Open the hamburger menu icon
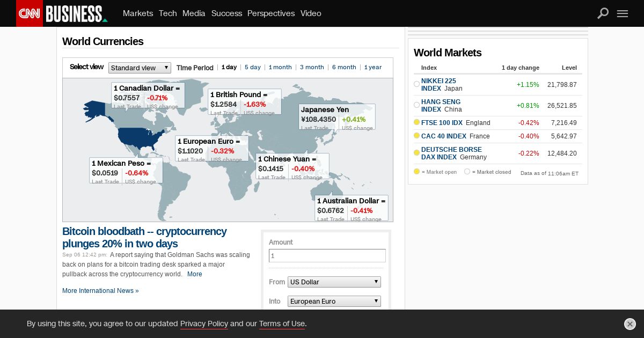The width and height of the screenshot is (644, 338). (623, 13)
